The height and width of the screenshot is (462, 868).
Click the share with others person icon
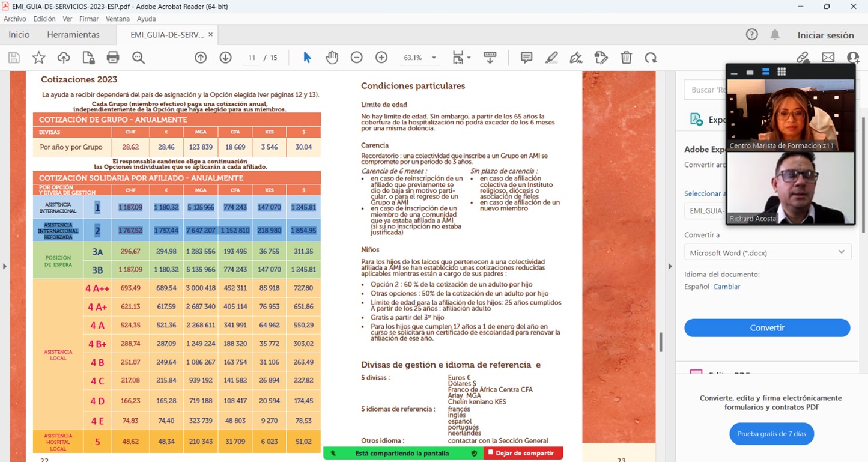pos(853,58)
